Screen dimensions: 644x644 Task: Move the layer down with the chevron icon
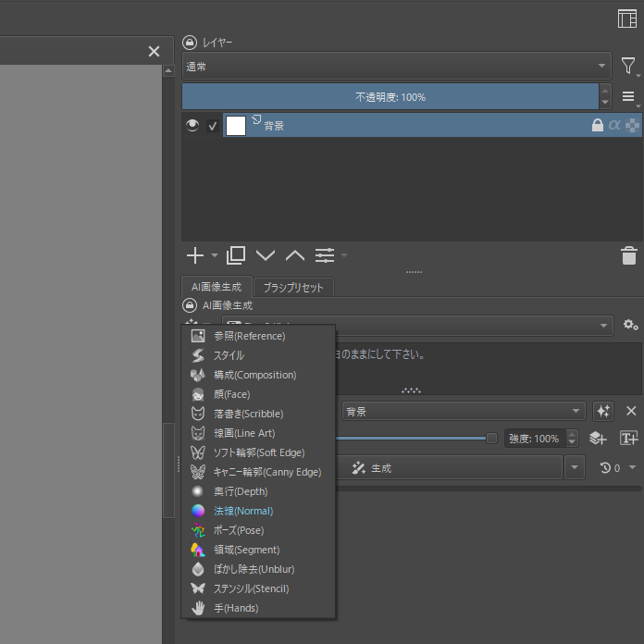[266, 255]
